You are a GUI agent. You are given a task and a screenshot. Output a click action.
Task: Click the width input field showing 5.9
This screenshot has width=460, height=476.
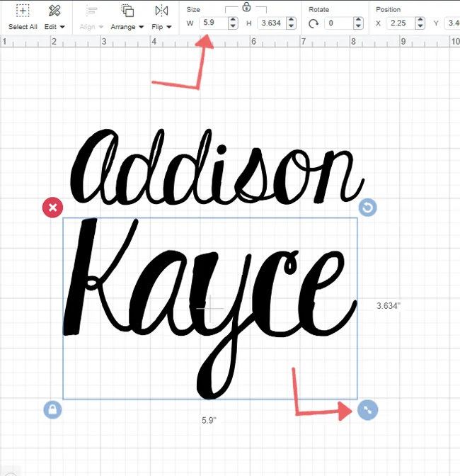click(x=214, y=23)
